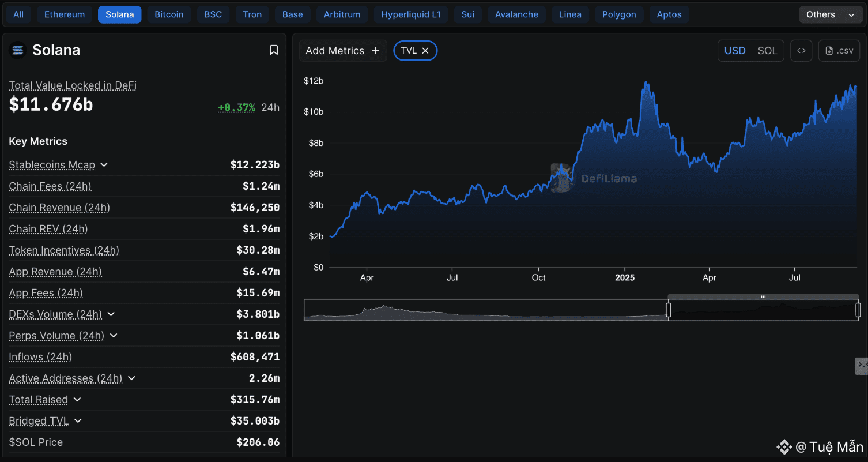Click the $SOL Price label

(x=36, y=442)
